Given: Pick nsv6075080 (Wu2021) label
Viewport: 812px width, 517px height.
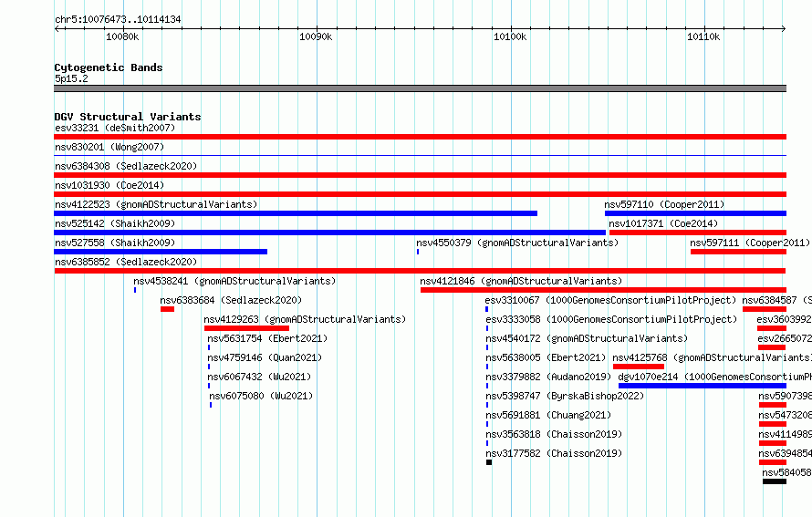Looking at the screenshot, I should point(262,396).
